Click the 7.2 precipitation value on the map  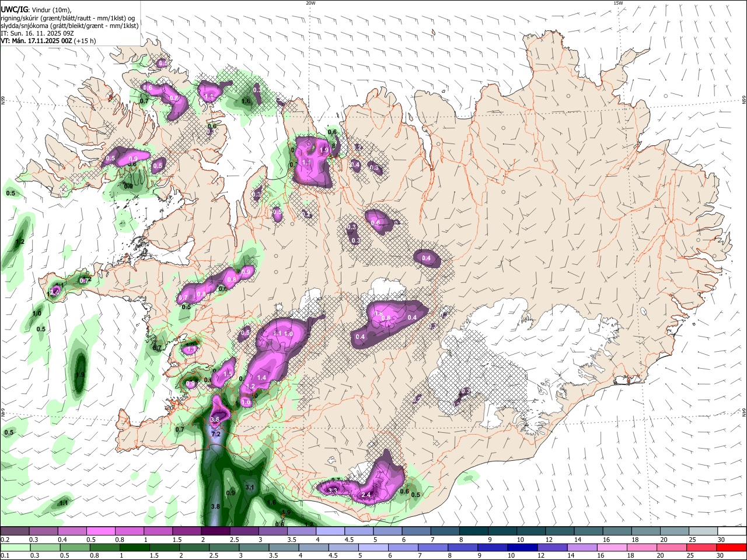point(215,434)
